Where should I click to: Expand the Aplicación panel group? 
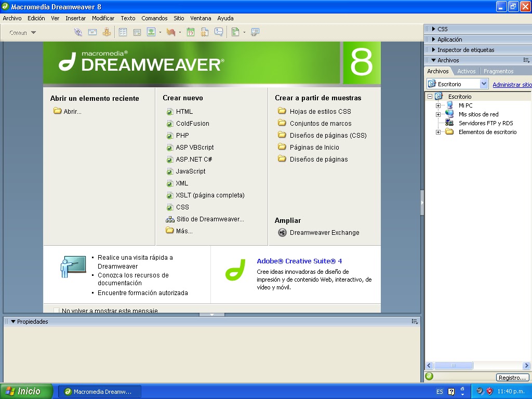[x=434, y=39]
